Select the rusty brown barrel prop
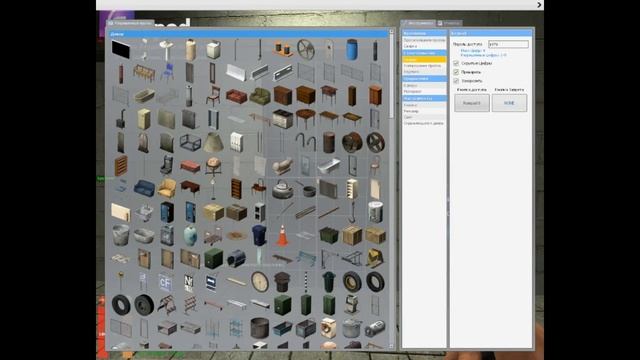This screenshot has width=640, height=360. point(329,142)
